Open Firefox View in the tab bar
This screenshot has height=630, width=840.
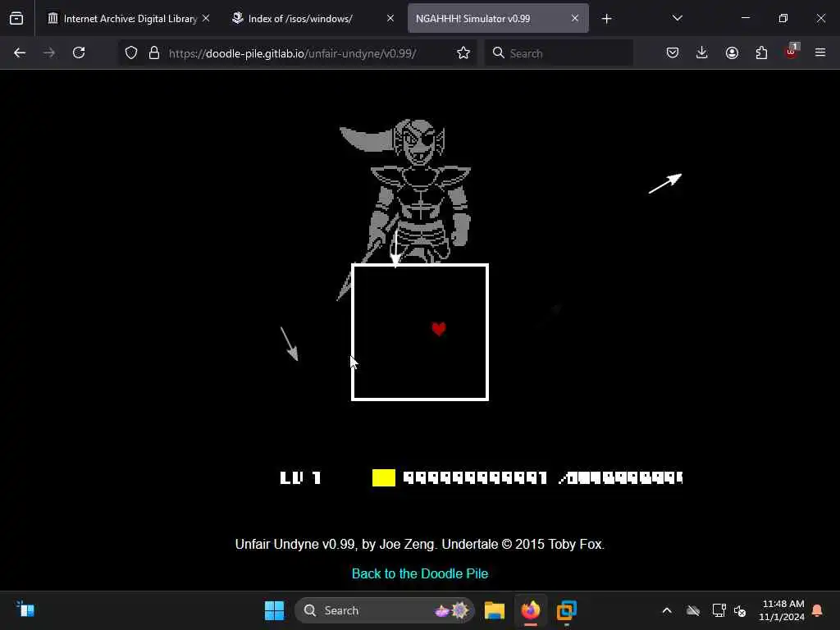point(16,19)
